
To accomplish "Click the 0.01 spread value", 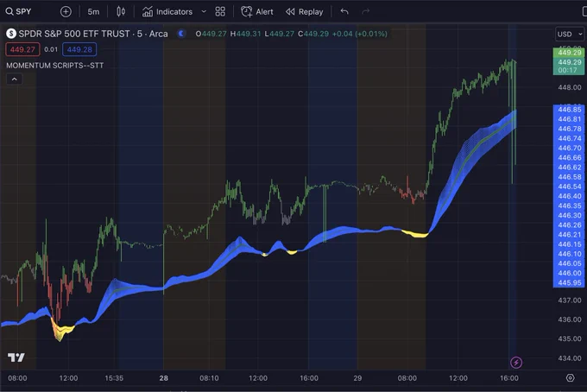I will [51, 49].
